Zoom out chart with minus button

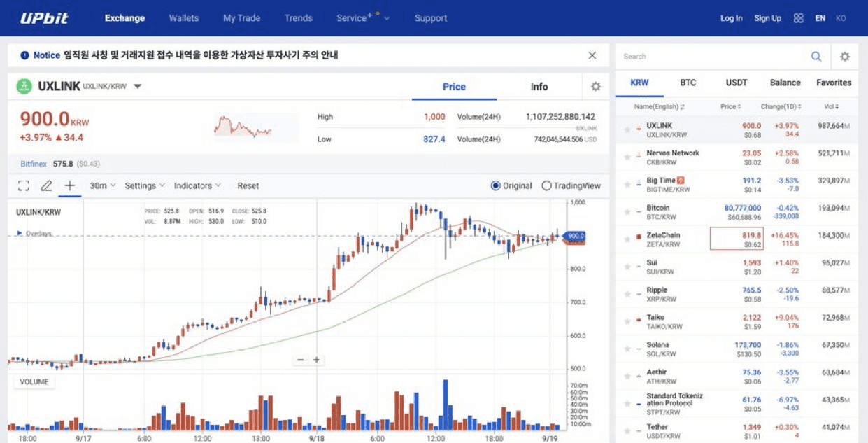click(301, 360)
